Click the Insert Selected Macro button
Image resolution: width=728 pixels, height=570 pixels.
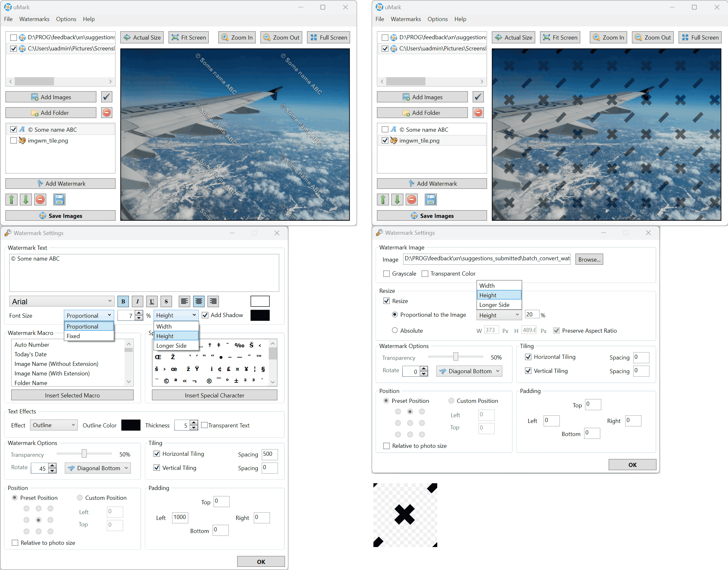72,395
